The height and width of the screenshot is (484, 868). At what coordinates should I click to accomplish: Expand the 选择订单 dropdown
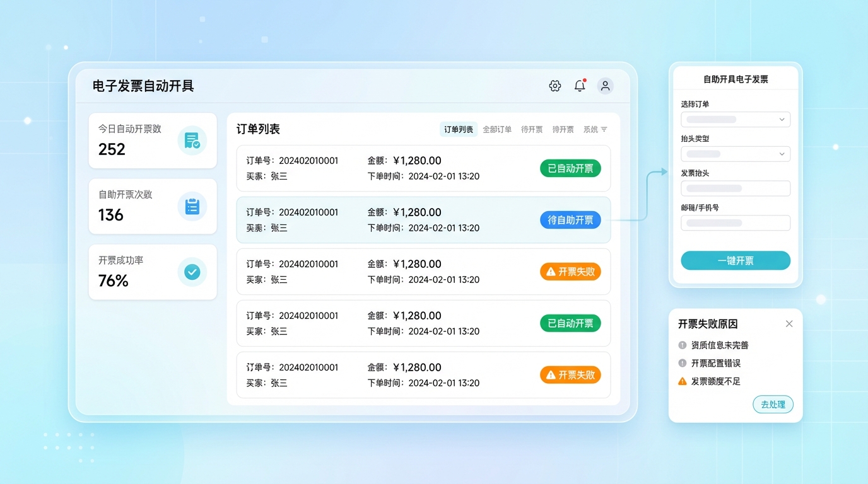click(x=736, y=120)
